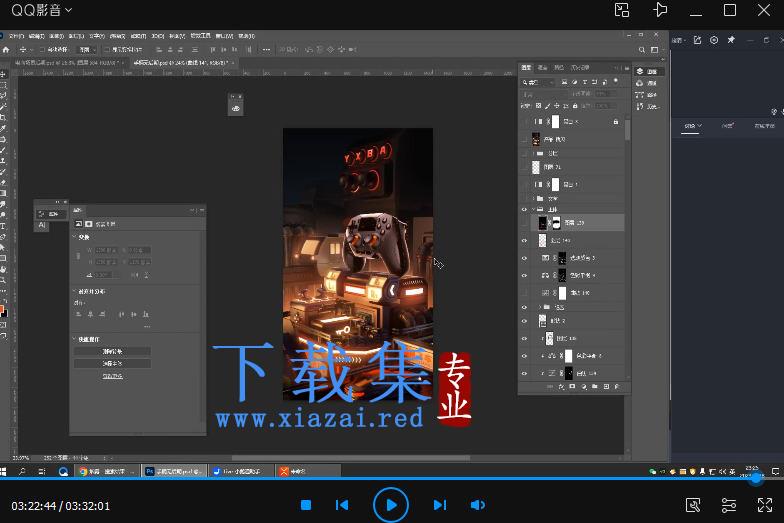Open Photoshop's 图像 menu

[x=56, y=36]
